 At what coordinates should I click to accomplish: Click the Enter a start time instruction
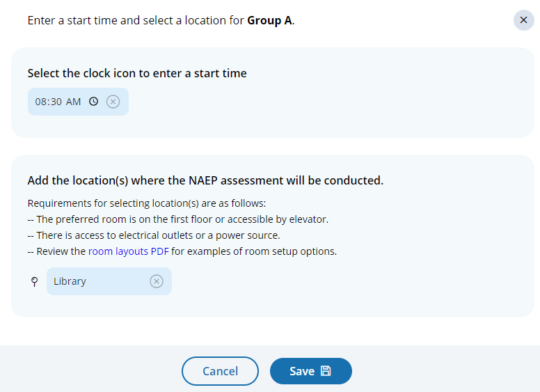[136, 20]
